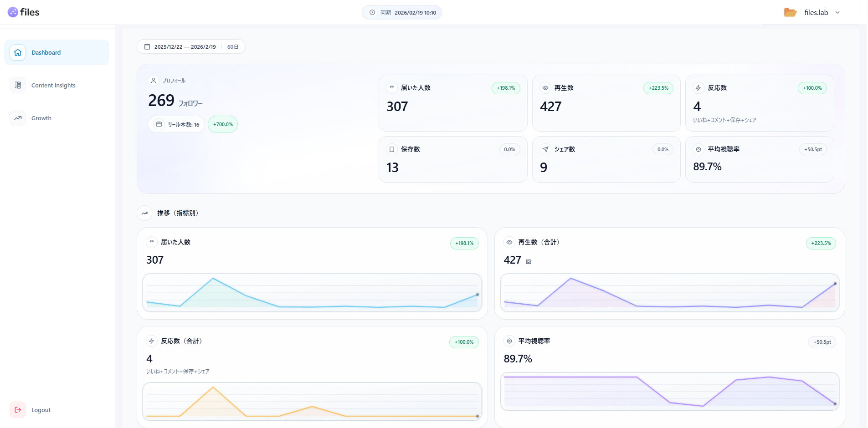Click the paper plane icon beside シェア数

[545, 149]
